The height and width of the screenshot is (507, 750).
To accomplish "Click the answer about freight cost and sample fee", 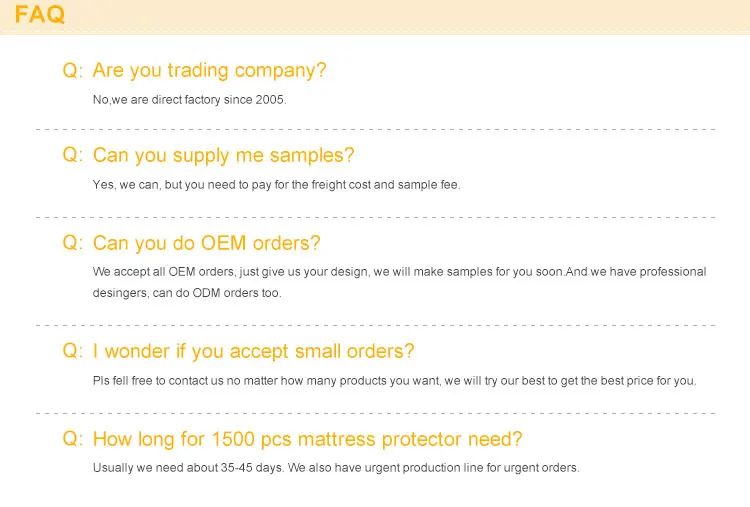I will (x=276, y=185).
